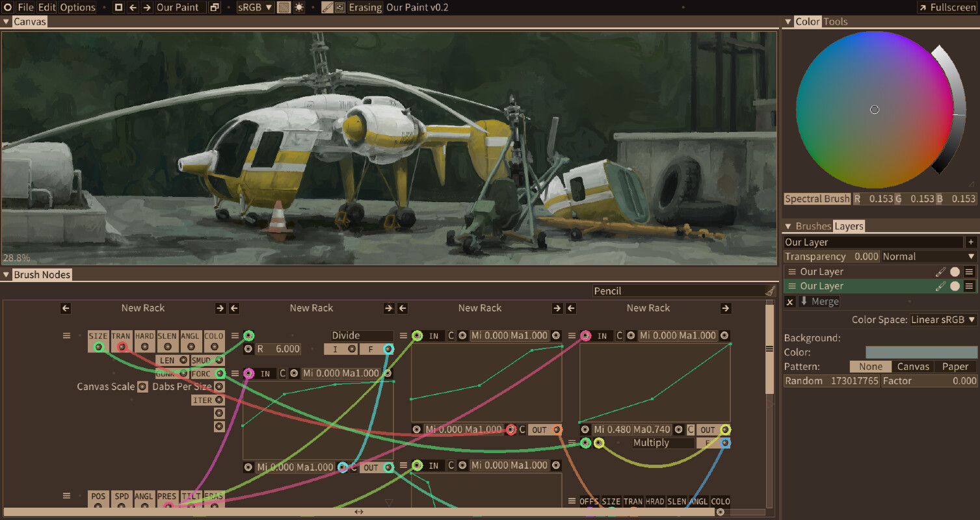Collapse the Color panel triangle
This screenshot has height=520, width=980.
pos(789,21)
